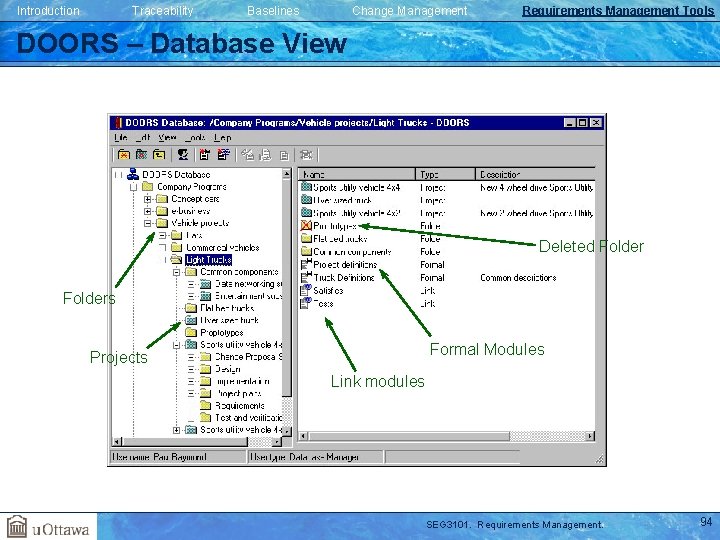Click the 'Common descriptions' description cell
Viewport: 720px width, 540px height.
coord(518,277)
